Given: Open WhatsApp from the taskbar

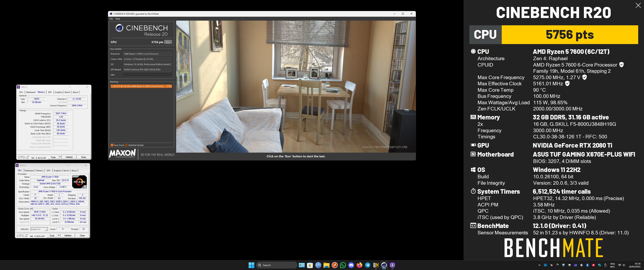Looking at the screenshot, I should [343, 265].
